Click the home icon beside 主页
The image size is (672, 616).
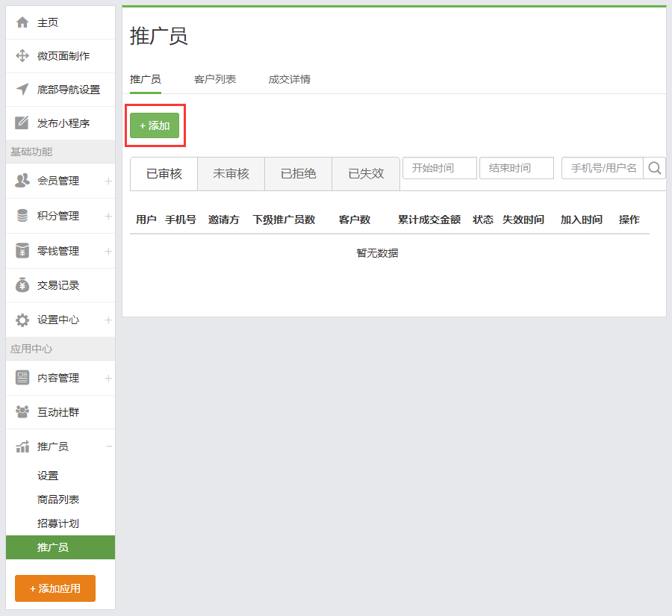point(22,22)
